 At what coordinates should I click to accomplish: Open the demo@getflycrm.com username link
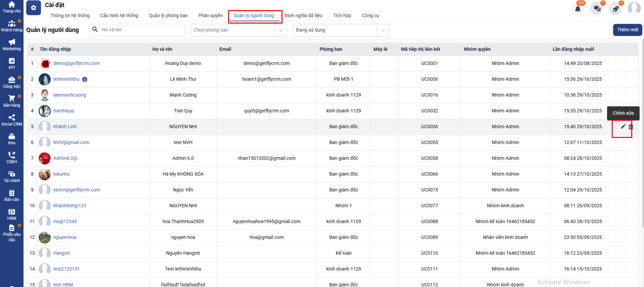pyautogui.click(x=76, y=63)
